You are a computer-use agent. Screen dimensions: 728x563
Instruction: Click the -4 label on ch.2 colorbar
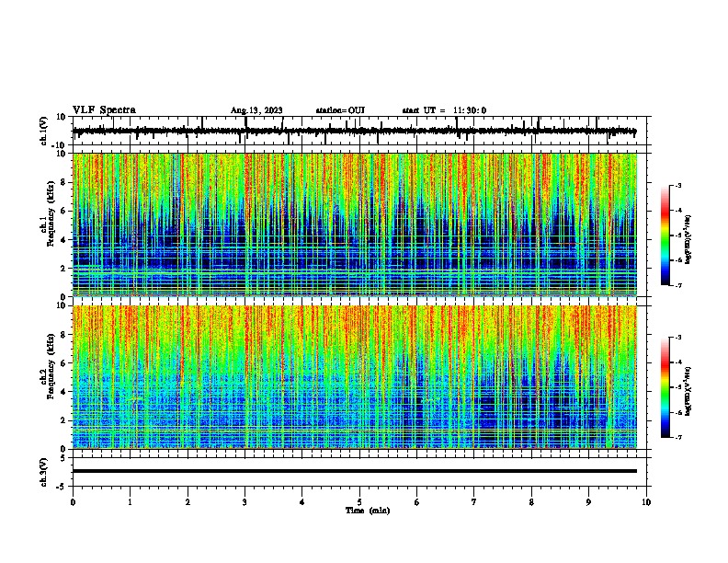point(677,362)
